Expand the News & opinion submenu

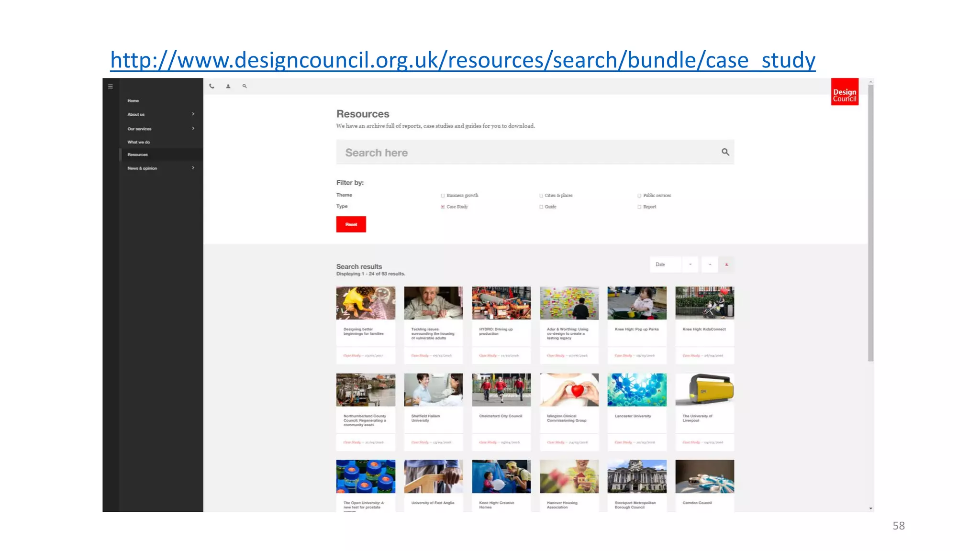(x=193, y=168)
